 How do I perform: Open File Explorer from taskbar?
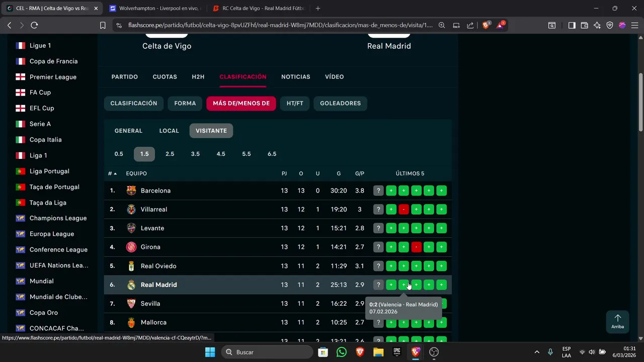point(378,352)
